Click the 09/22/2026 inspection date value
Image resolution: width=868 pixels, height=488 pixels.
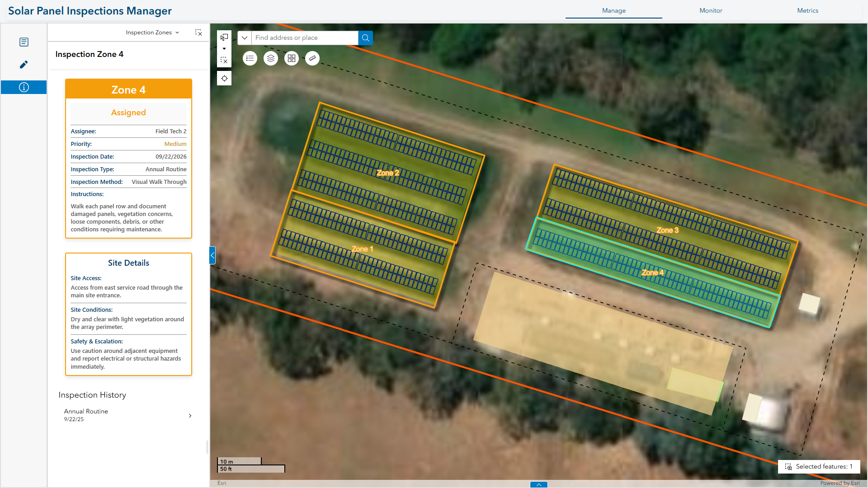(x=171, y=157)
